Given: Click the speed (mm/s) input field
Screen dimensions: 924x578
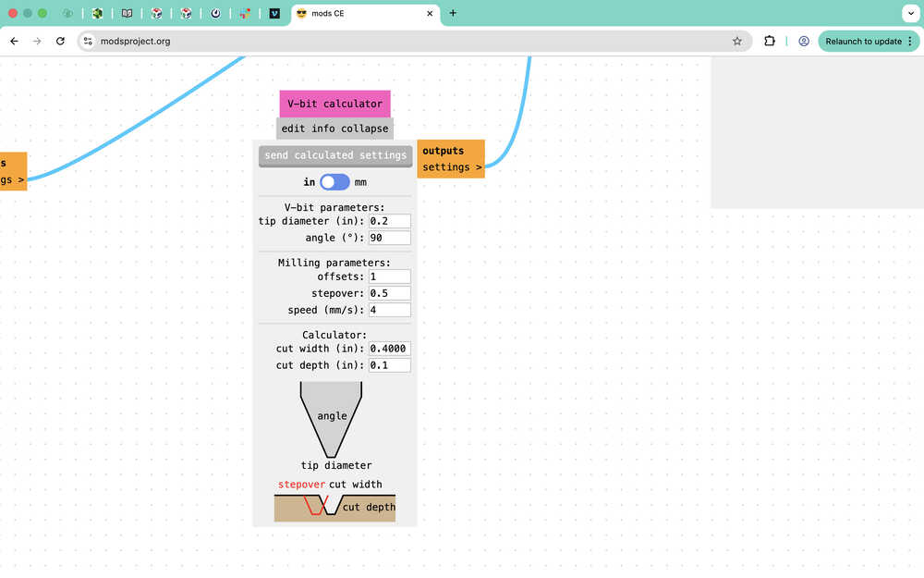Looking at the screenshot, I should coord(390,310).
